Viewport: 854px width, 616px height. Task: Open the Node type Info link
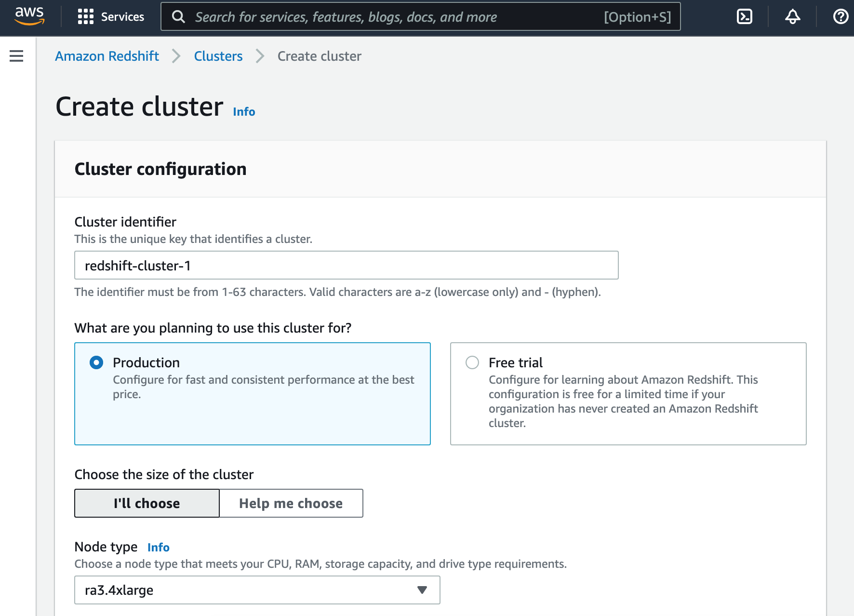159,547
